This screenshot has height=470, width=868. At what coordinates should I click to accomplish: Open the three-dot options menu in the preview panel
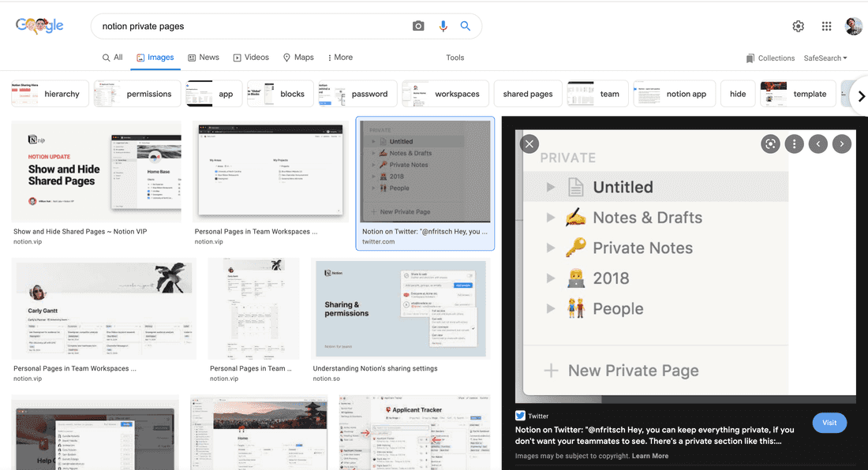(x=793, y=144)
